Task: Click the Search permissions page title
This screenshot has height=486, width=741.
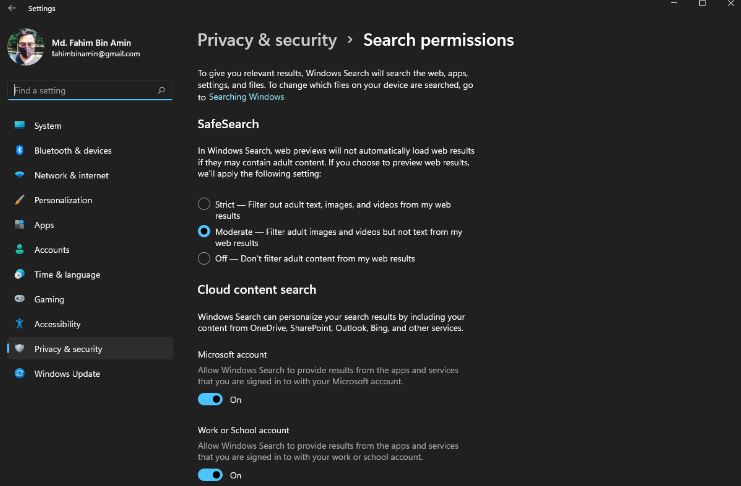Action: [x=439, y=40]
